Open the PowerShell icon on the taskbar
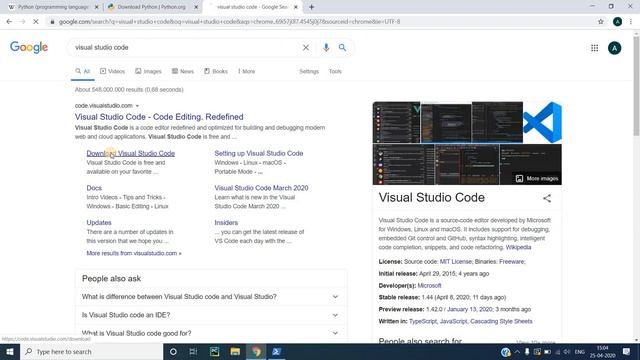Viewport: 640px width, 360px height. [x=276, y=351]
